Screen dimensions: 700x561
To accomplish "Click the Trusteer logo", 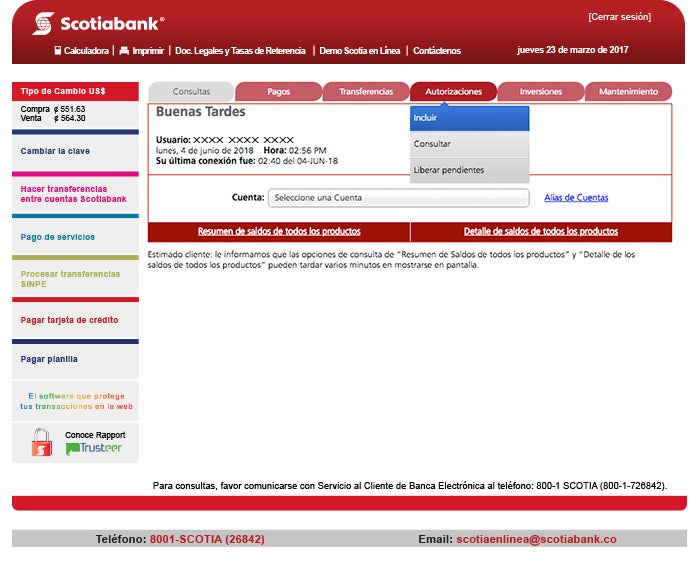I will (94, 449).
